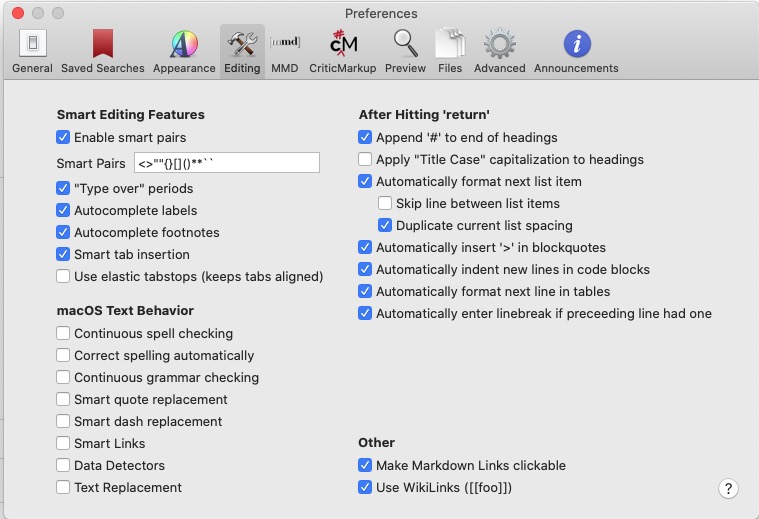Toggle Smart quote replacement checkbox
This screenshot has height=519, width=759.
(64, 399)
